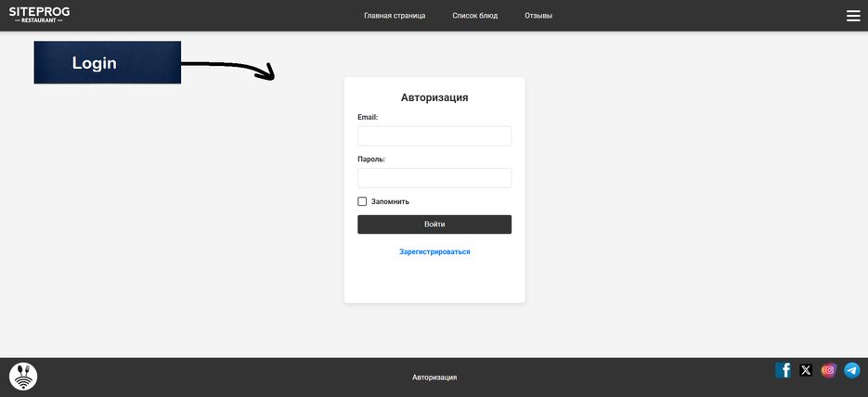Open the hamburger menu icon

click(x=853, y=16)
